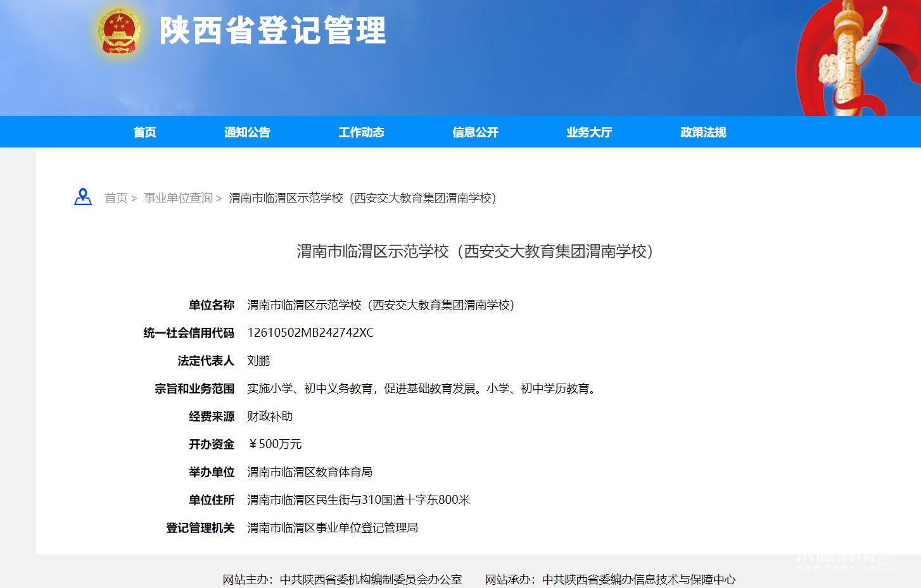Select the 举办单位 label
The height and width of the screenshot is (588, 921).
pyautogui.click(x=212, y=472)
